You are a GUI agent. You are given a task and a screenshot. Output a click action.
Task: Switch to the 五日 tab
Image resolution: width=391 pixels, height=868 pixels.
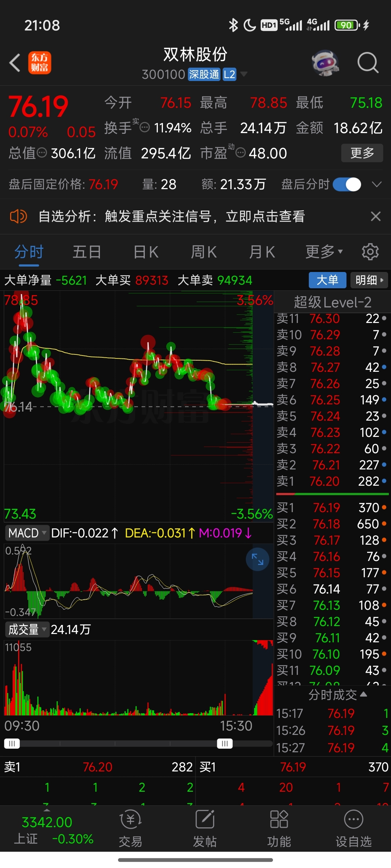pyautogui.click(x=87, y=252)
